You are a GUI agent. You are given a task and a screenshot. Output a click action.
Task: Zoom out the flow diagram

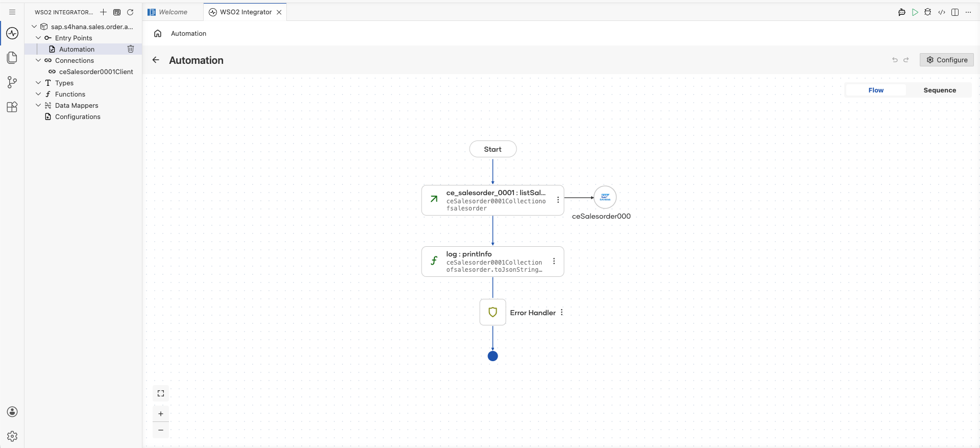point(161,430)
